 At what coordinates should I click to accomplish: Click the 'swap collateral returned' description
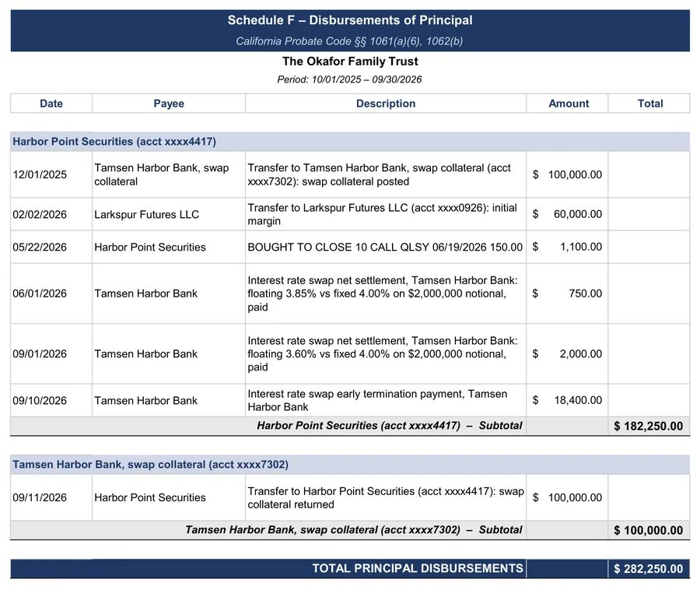[x=386, y=497]
